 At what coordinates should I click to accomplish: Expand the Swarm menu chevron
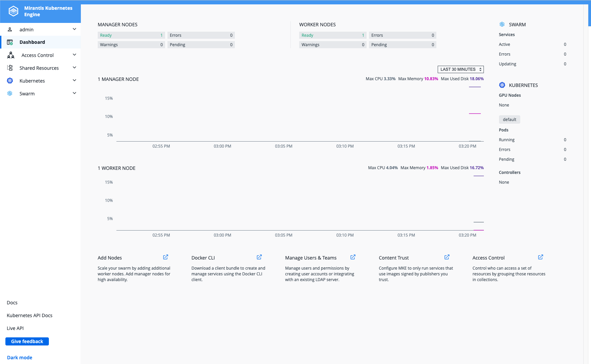[x=74, y=93]
